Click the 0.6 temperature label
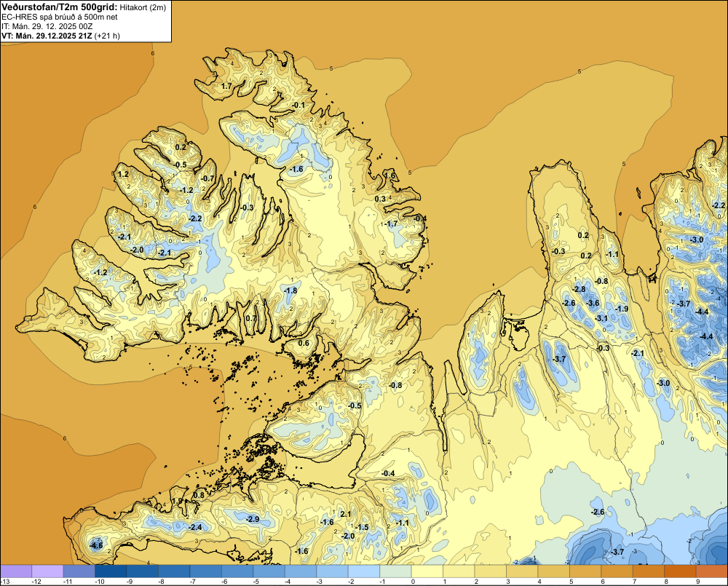 [x=303, y=343]
